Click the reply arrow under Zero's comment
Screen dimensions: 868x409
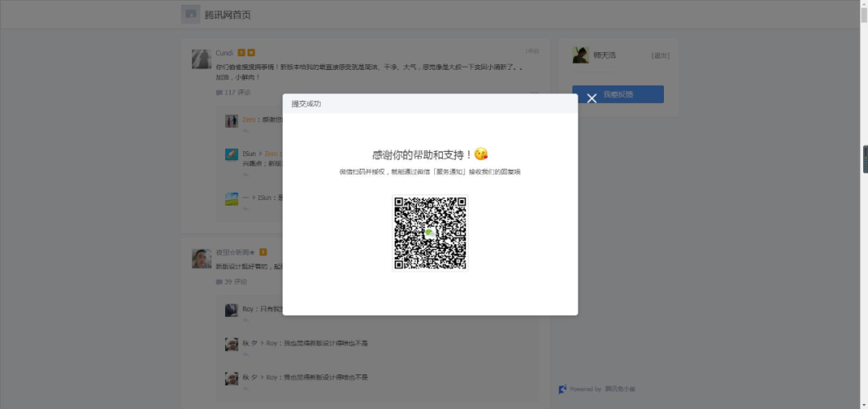pos(246,131)
